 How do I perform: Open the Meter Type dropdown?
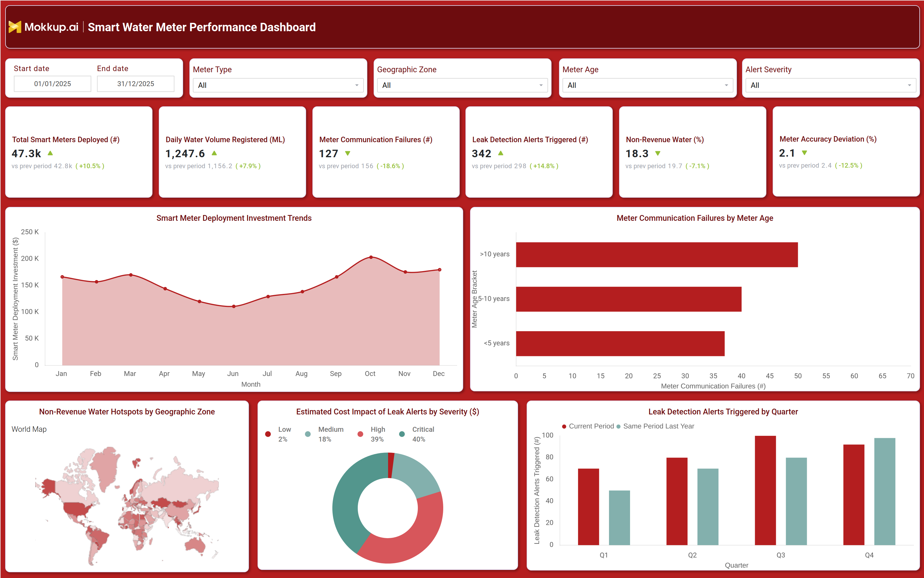click(278, 85)
